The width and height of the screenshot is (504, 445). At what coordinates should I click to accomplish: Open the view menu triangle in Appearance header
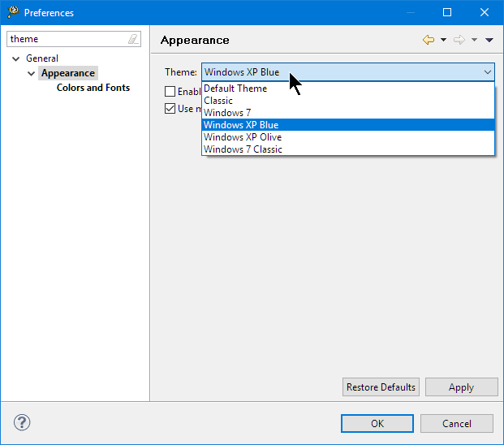coord(489,40)
